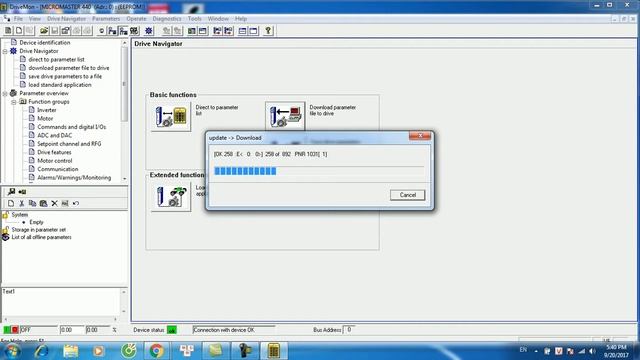
Task: Click the Download parameter file to drive icon
Action: (285, 116)
